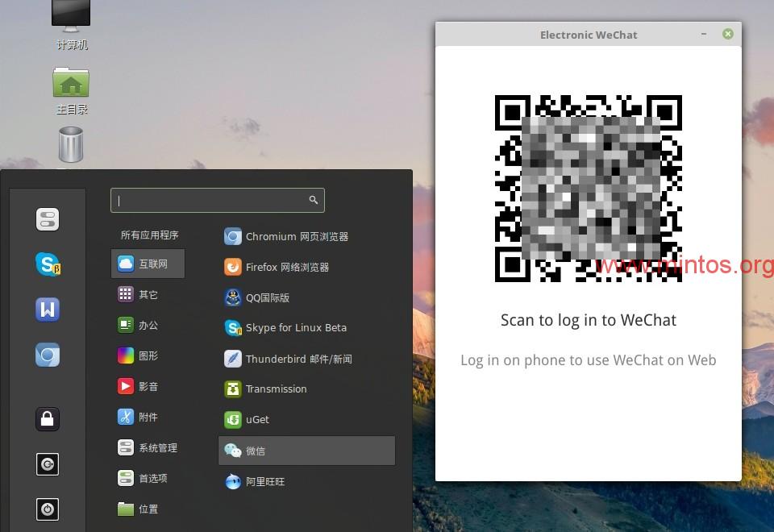774x532 pixels.
Task: Click the menu search text field
Action: tap(211, 201)
